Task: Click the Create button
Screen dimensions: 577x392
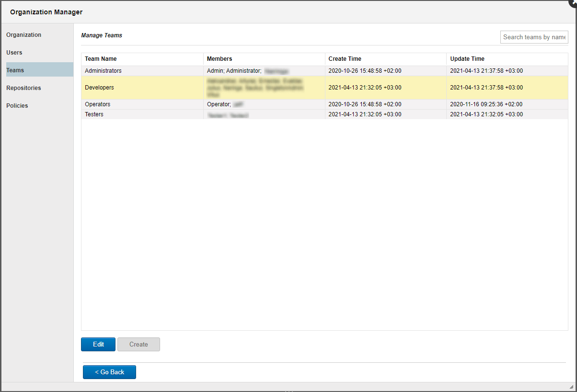Action: [x=138, y=344]
